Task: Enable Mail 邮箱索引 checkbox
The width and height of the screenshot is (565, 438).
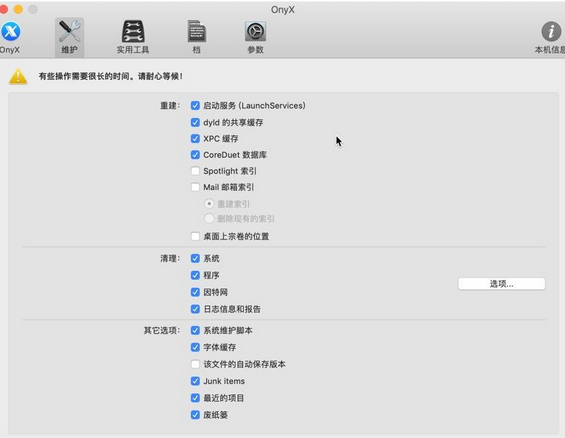Action: pyautogui.click(x=195, y=187)
